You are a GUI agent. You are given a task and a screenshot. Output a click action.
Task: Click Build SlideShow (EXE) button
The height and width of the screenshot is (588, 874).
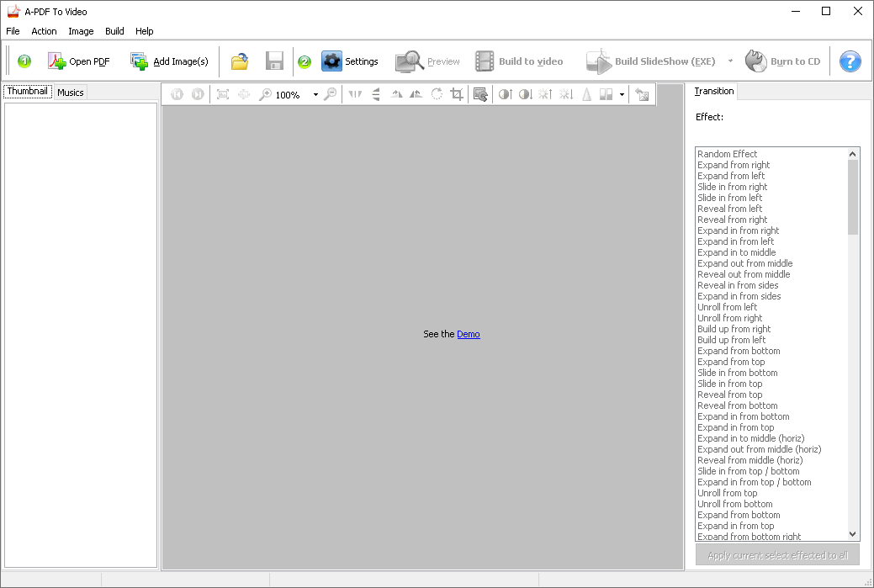click(x=650, y=61)
